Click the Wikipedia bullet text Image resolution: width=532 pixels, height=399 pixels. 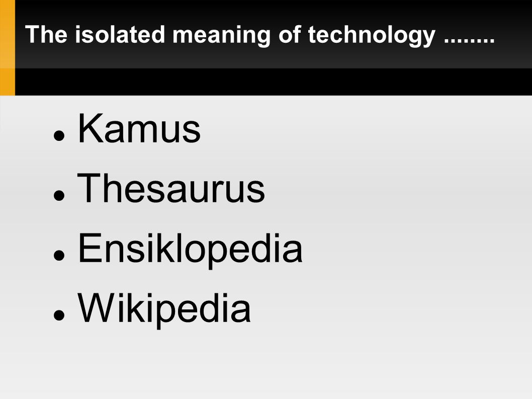(x=164, y=309)
